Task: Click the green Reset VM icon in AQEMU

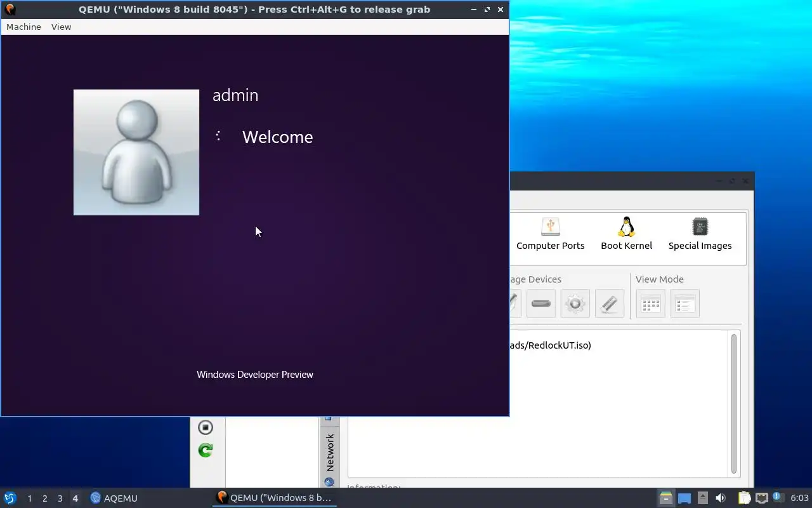Action: tap(206, 450)
